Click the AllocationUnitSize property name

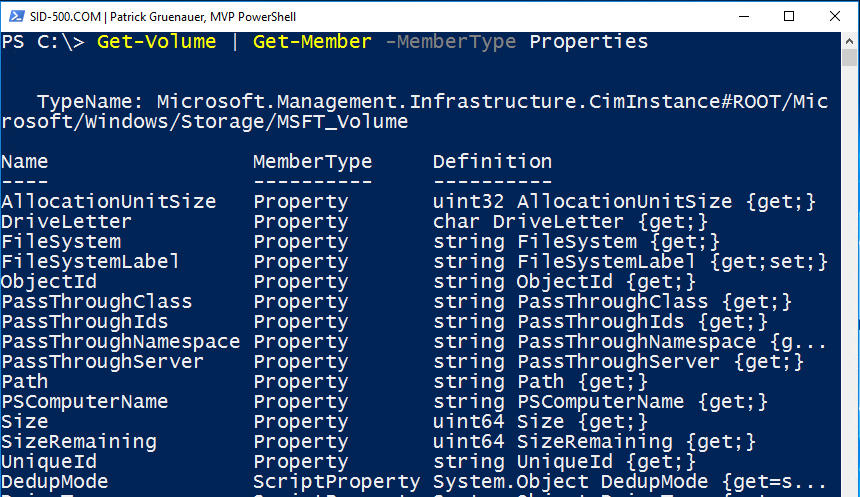pos(108,201)
